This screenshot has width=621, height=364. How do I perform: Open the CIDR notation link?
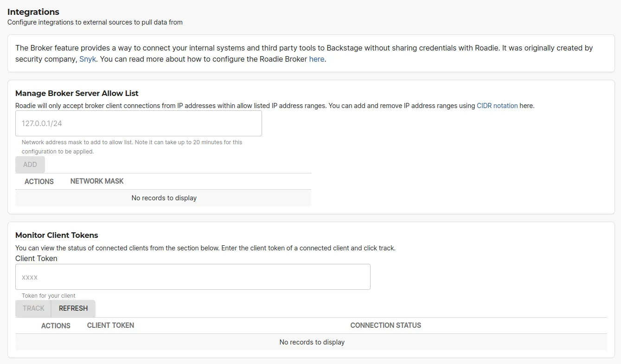click(x=497, y=105)
